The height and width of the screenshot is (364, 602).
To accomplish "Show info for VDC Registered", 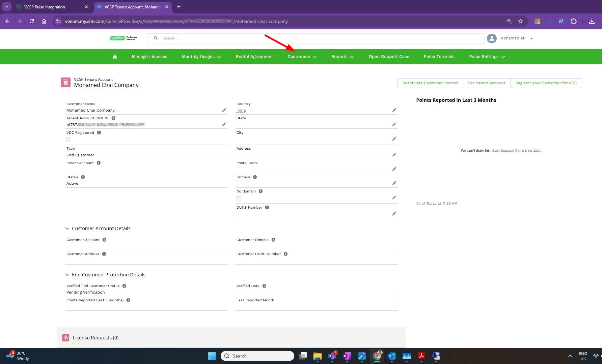I will pyautogui.click(x=99, y=133).
